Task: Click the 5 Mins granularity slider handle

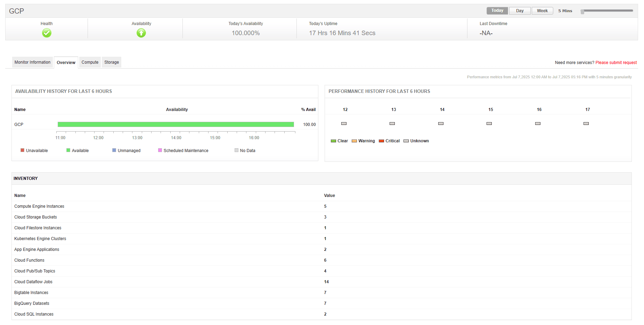Action: coord(582,11)
